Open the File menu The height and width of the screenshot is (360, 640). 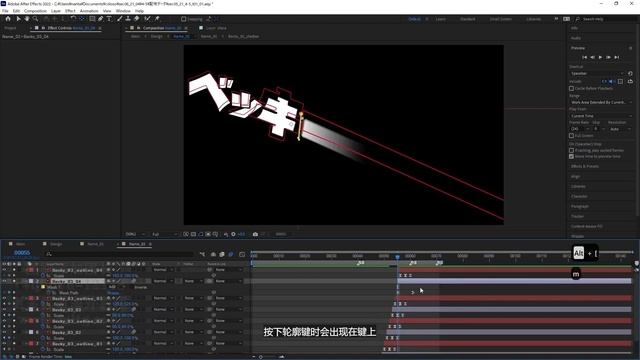(5, 11)
